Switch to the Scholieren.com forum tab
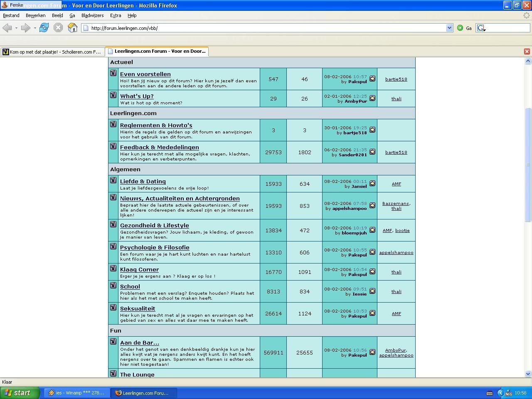 point(52,52)
